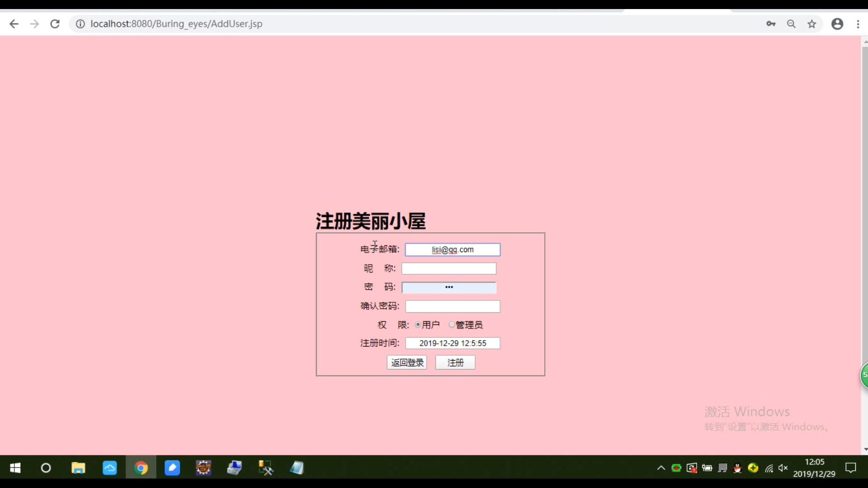Show hidden system tray icons

point(661,468)
